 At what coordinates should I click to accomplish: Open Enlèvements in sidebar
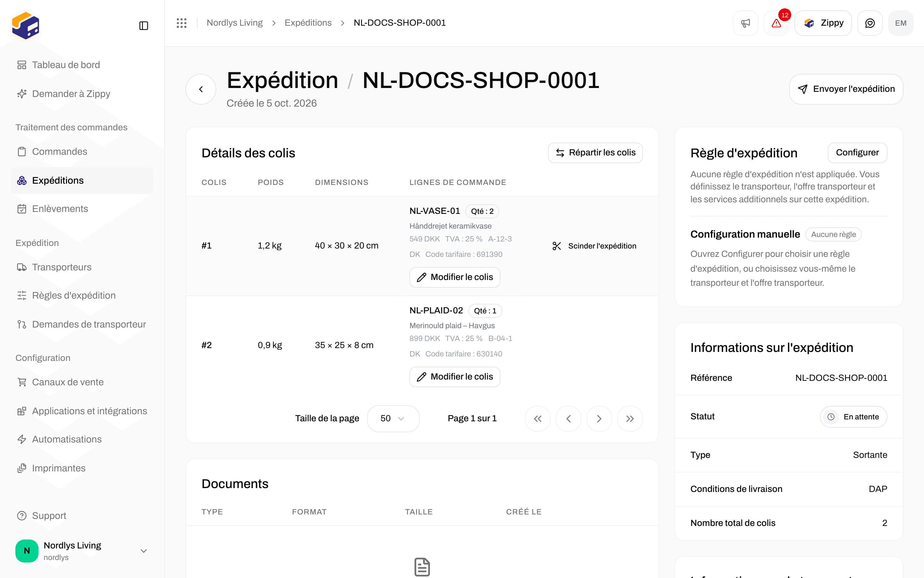coord(82,209)
